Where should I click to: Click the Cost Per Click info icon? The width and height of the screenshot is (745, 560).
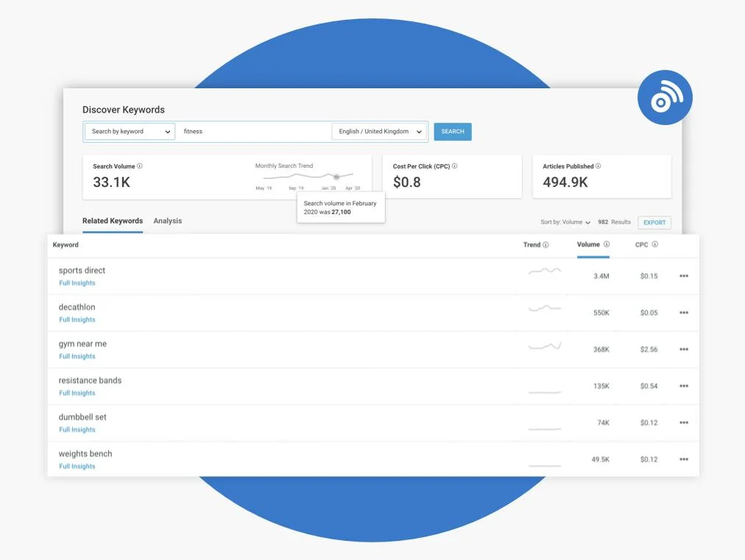[x=455, y=166]
